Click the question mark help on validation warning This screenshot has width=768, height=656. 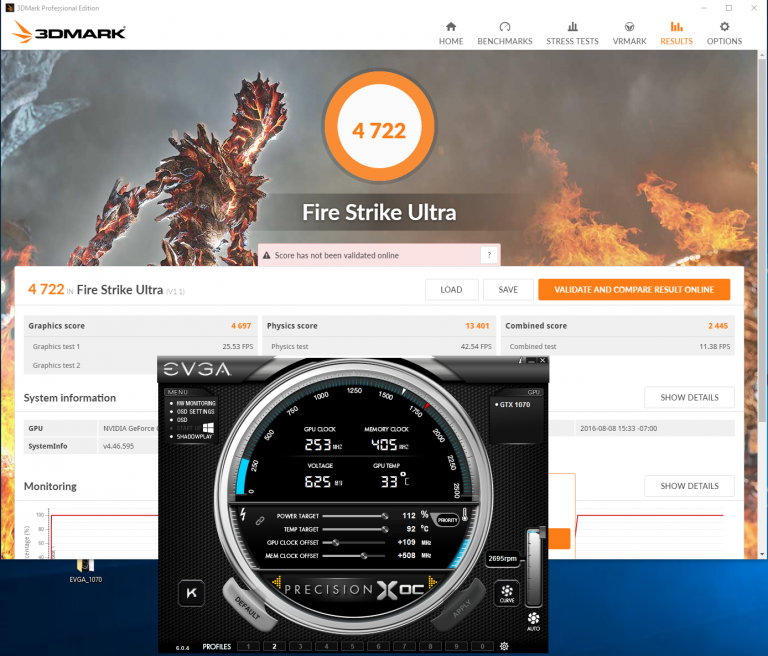point(489,255)
